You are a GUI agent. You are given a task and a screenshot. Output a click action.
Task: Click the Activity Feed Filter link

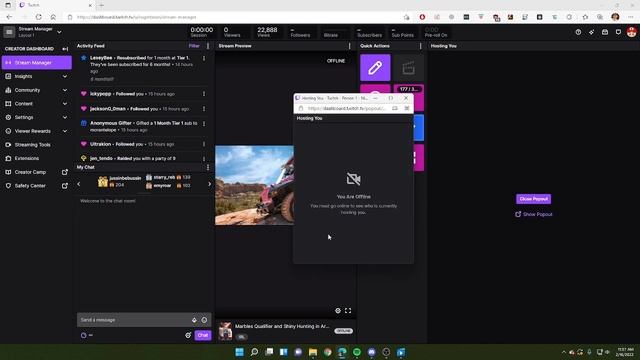point(194,46)
